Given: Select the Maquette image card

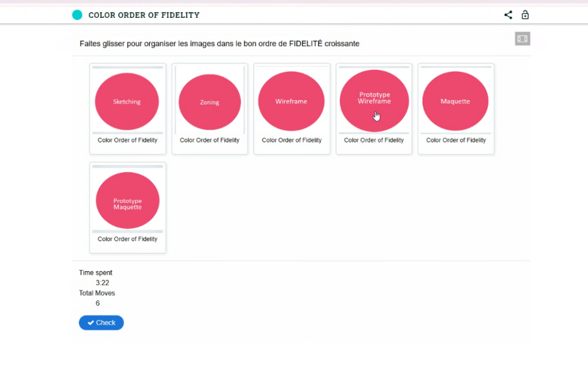Looking at the screenshot, I should [455, 101].
